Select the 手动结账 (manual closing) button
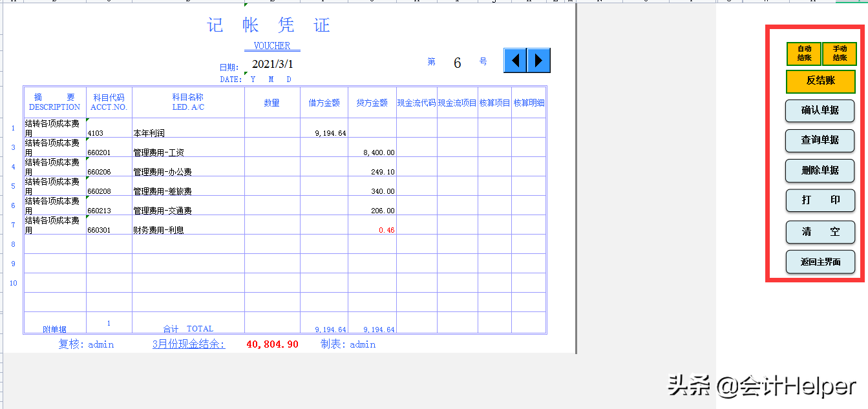868x409 pixels. 840,54
